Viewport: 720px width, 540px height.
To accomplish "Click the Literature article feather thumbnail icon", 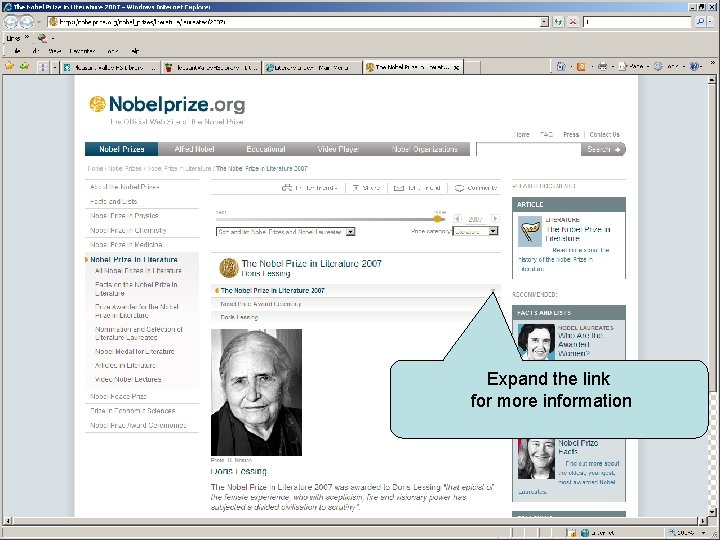I will tap(529, 231).
